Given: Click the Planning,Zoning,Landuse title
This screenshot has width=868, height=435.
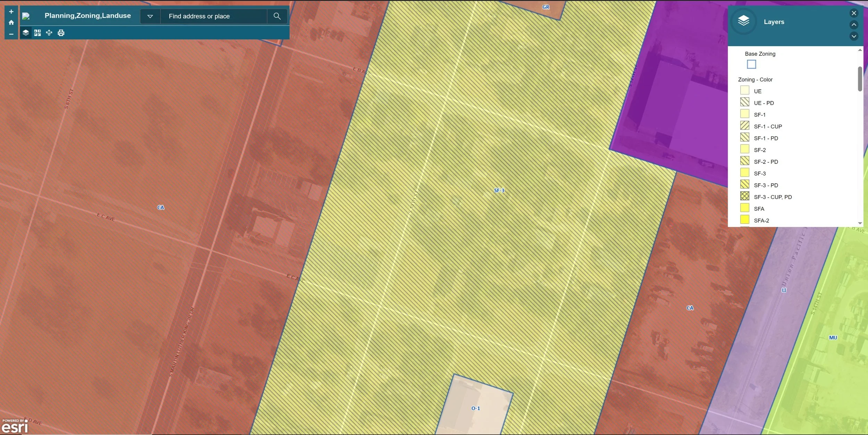Looking at the screenshot, I should (87, 16).
